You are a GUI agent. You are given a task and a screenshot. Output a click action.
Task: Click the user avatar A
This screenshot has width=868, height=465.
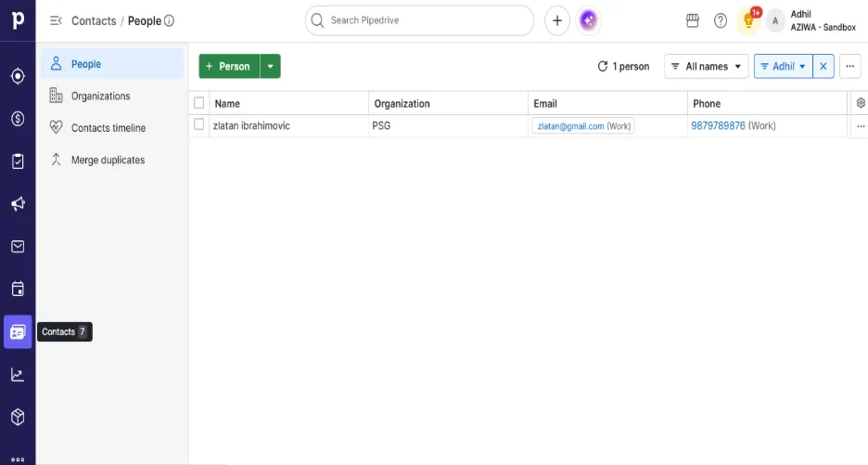(775, 21)
